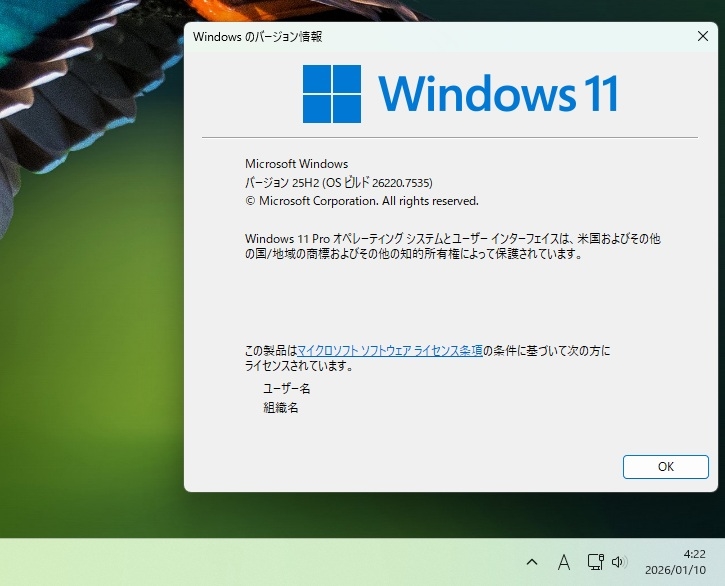Image resolution: width=725 pixels, height=586 pixels.
Task: Open the network status tray icon
Action: point(596,562)
